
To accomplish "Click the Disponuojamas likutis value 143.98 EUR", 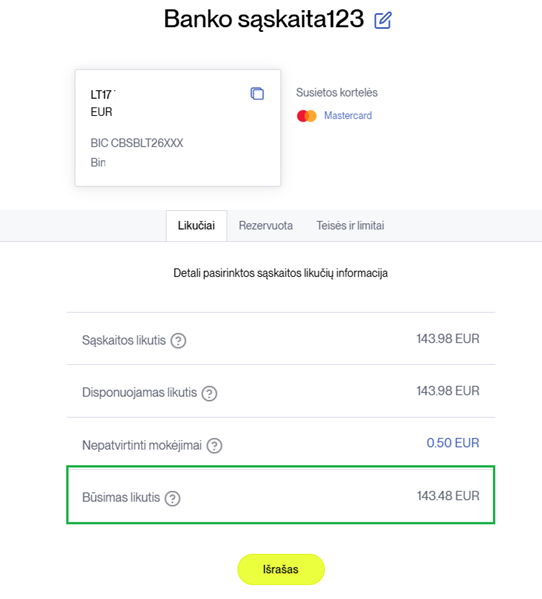I will tap(448, 391).
